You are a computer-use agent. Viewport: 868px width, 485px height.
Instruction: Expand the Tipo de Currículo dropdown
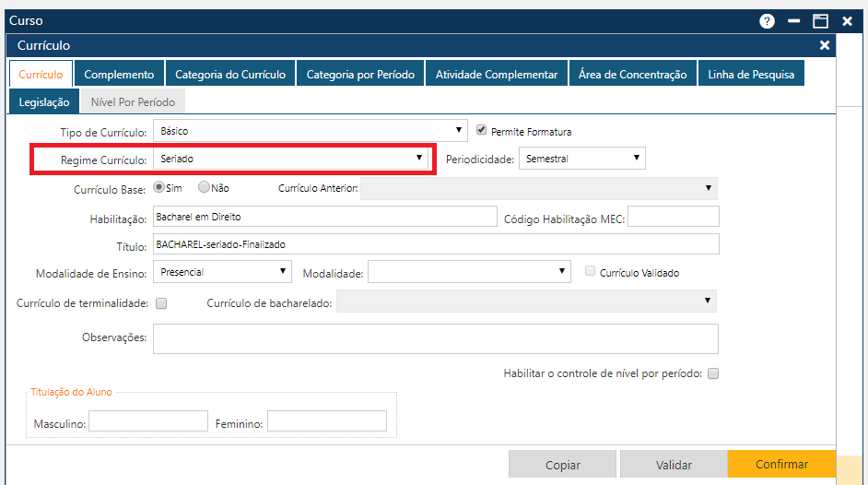310,131
